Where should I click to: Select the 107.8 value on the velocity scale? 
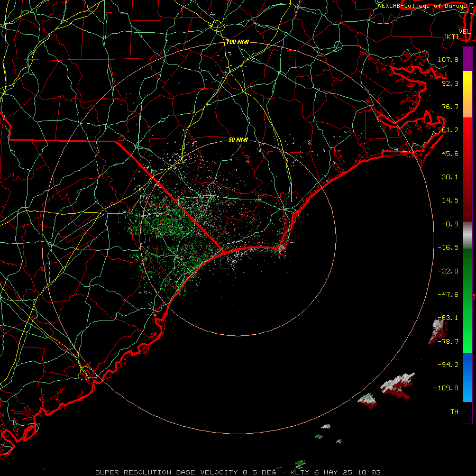448,59
